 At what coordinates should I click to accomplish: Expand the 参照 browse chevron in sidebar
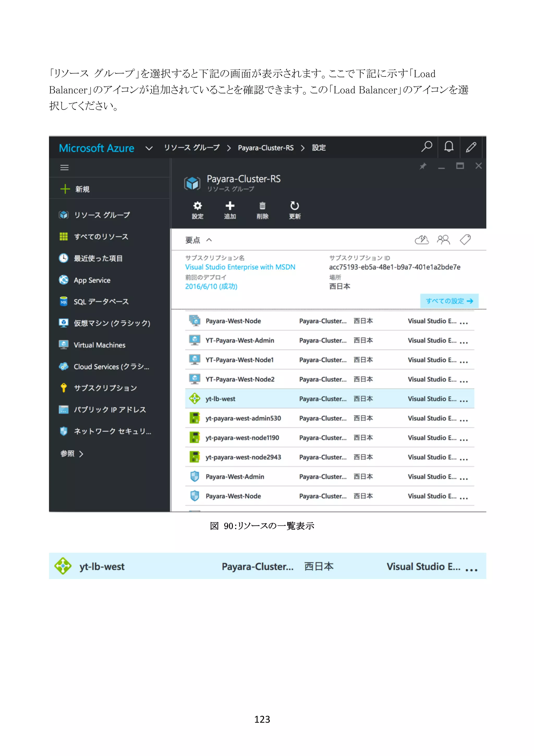(81, 454)
